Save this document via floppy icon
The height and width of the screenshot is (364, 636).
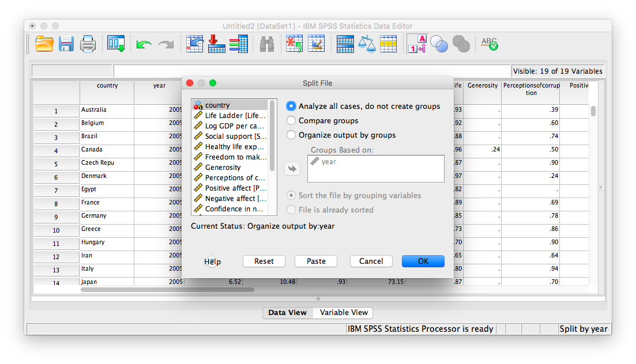point(66,44)
